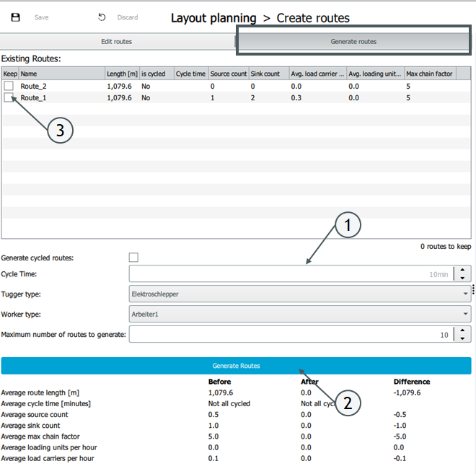Click the -1,079.6 difference value
The width and height of the screenshot is (476, 474).
[x=407, y=392]
